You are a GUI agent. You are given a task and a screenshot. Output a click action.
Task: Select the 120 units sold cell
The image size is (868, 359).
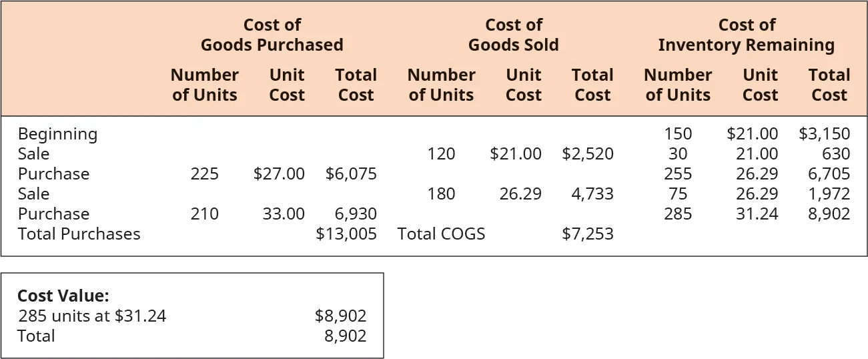point(441,154)
